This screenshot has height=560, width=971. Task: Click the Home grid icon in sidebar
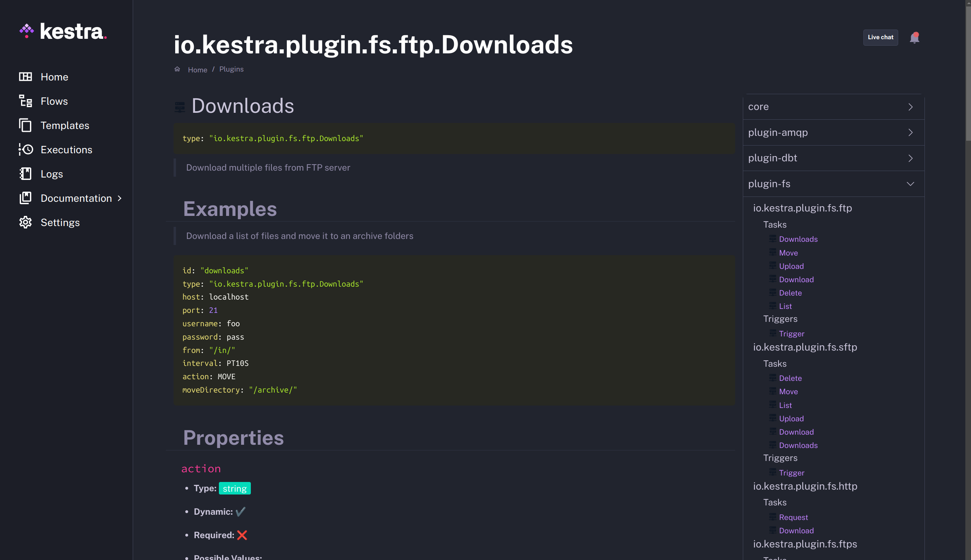tap(25, 77)
